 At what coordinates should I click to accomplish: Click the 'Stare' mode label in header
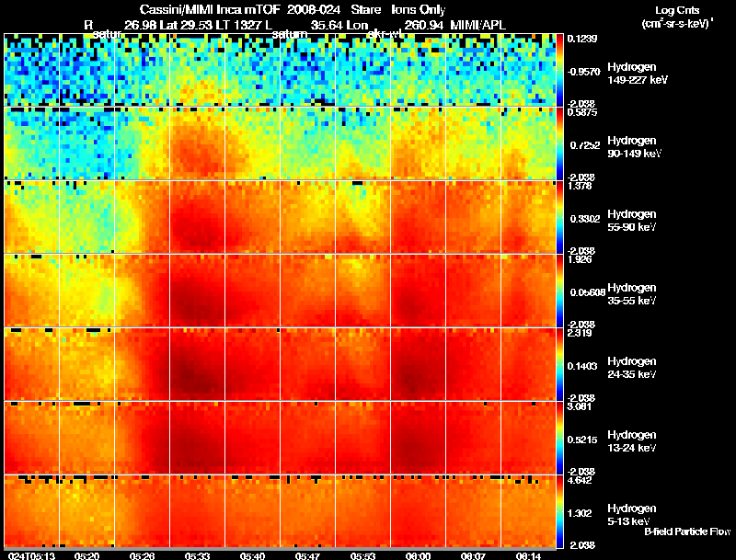click(365, 10)
